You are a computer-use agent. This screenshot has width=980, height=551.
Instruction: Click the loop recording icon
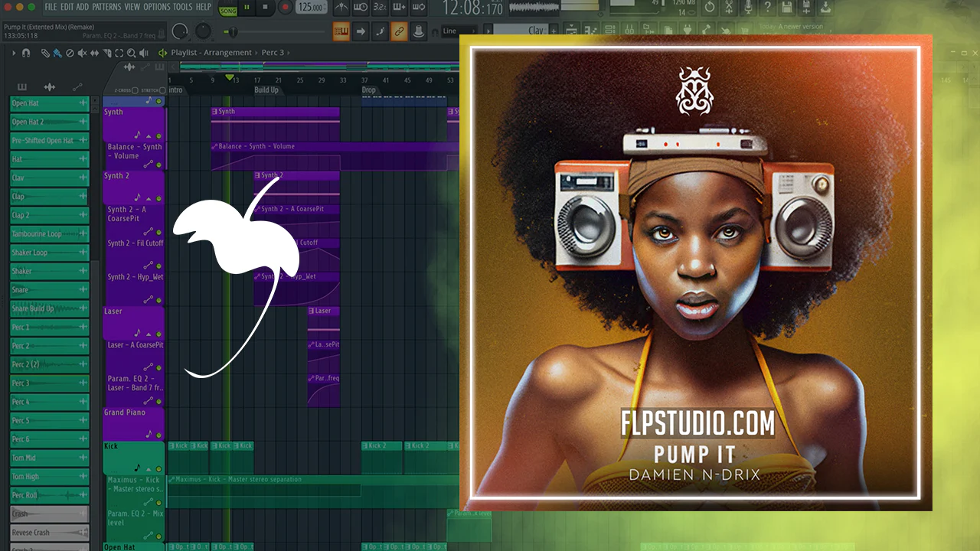pyautogui.click(x=418, y=8)
